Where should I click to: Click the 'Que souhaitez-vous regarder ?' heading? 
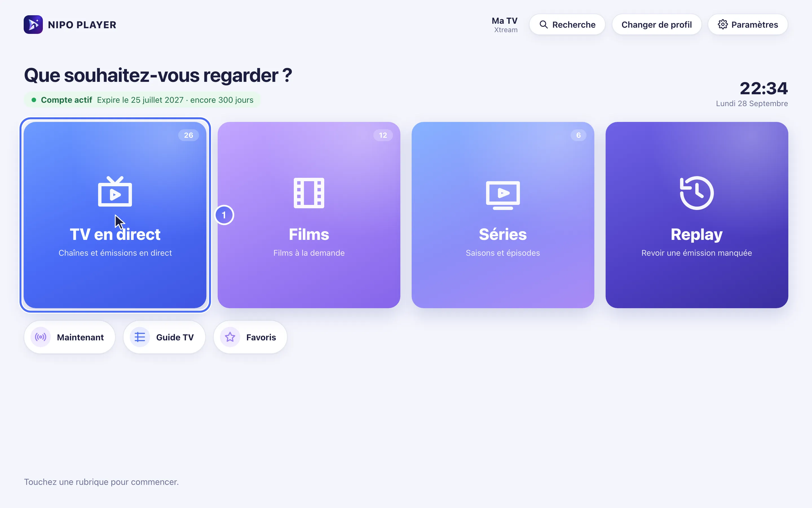pyautogui.click(x=158, y=75)
